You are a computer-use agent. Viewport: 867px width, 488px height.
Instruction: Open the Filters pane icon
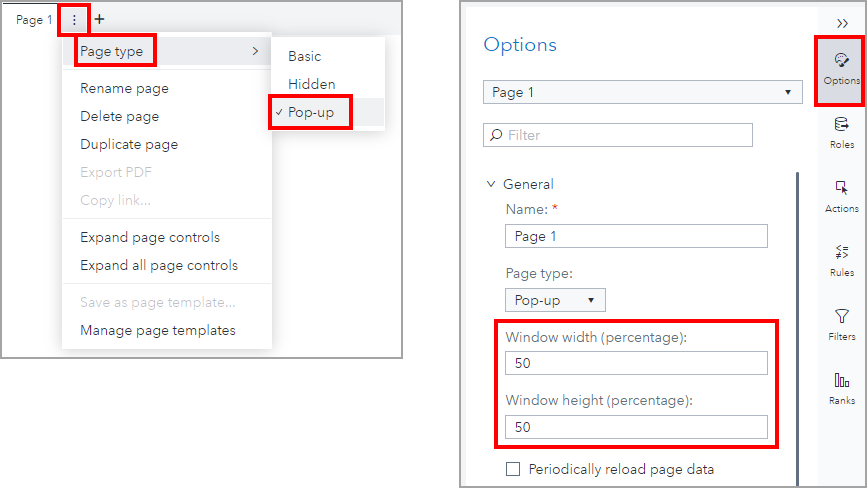841,324
